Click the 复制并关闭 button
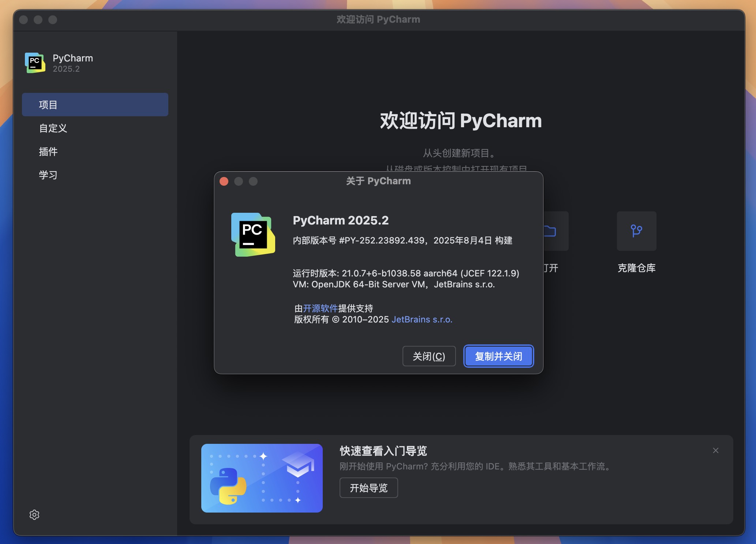756x544 pixels. [x=498, y=356]
